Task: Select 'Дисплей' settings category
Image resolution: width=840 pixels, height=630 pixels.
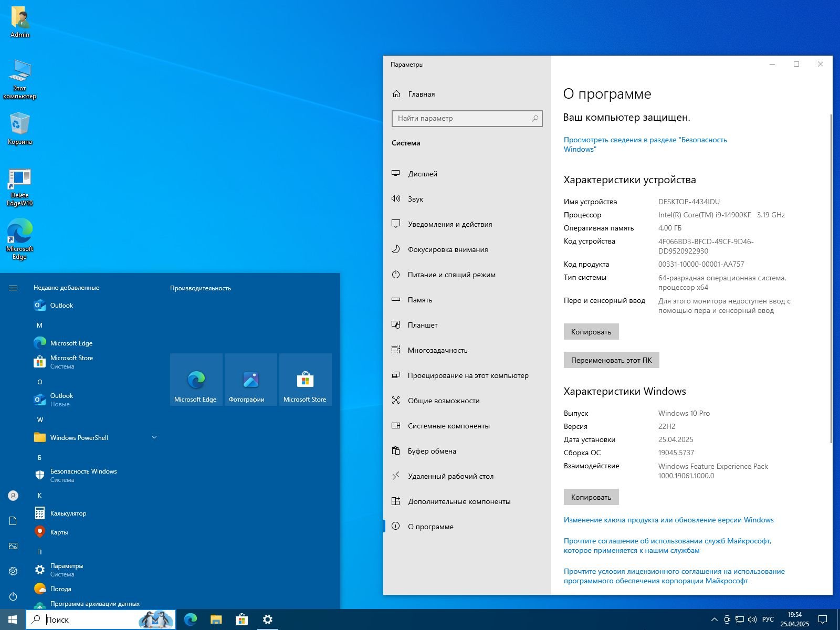Action: tap(467, 174)
